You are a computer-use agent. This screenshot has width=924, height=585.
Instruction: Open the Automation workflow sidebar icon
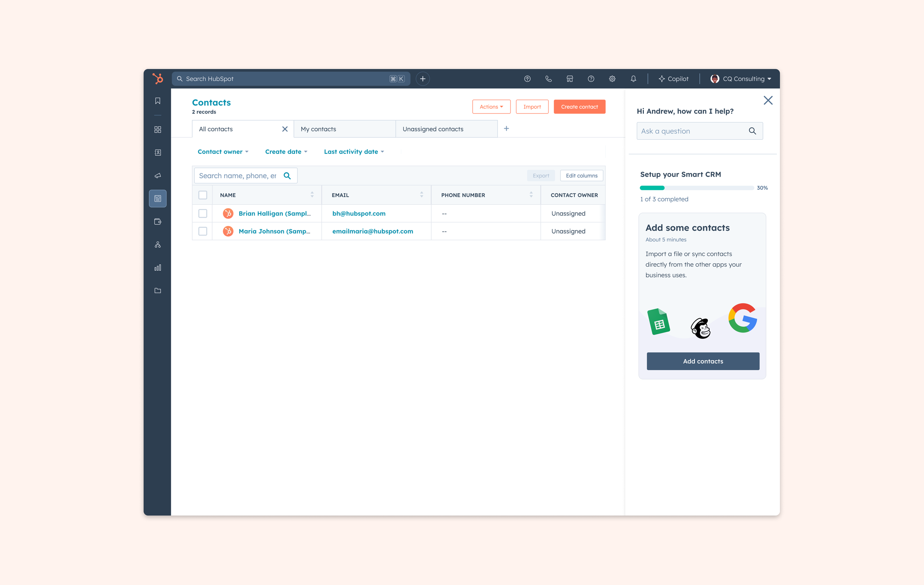pos(158,244)
